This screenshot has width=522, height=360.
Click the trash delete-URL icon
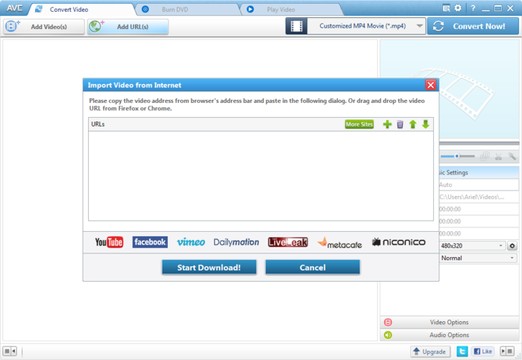[x=400, y=124]
